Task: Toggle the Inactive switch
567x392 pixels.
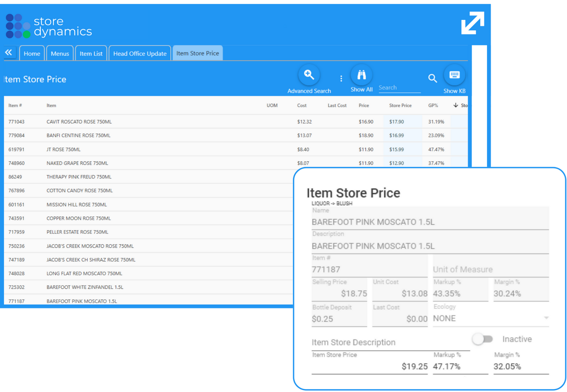Action: (482, 339)
